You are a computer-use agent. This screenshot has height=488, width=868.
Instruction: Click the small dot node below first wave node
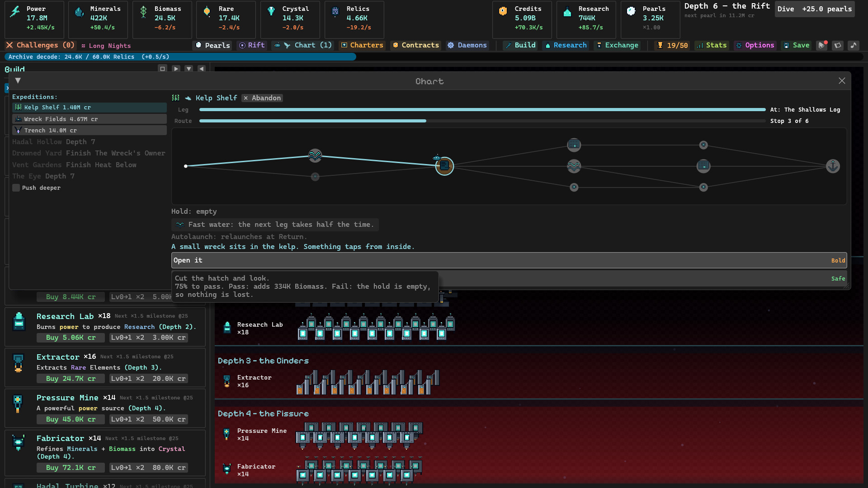315,177
